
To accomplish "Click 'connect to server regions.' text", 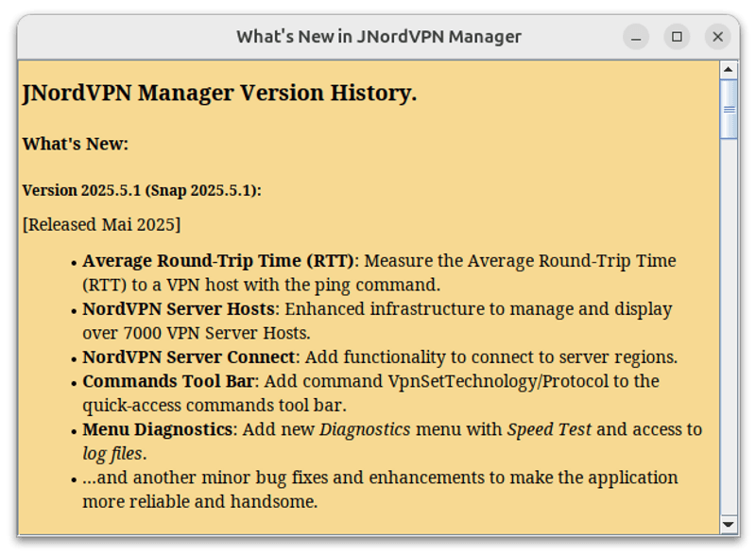I will pyautogui.click(x=575, y=357).
